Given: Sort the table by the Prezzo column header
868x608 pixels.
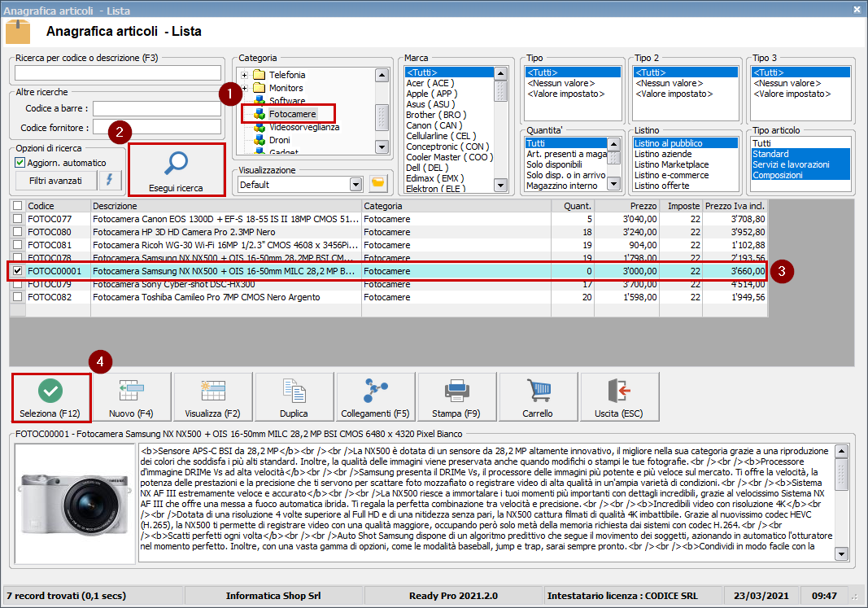Looking at the screenshot, I should [627, 206].
